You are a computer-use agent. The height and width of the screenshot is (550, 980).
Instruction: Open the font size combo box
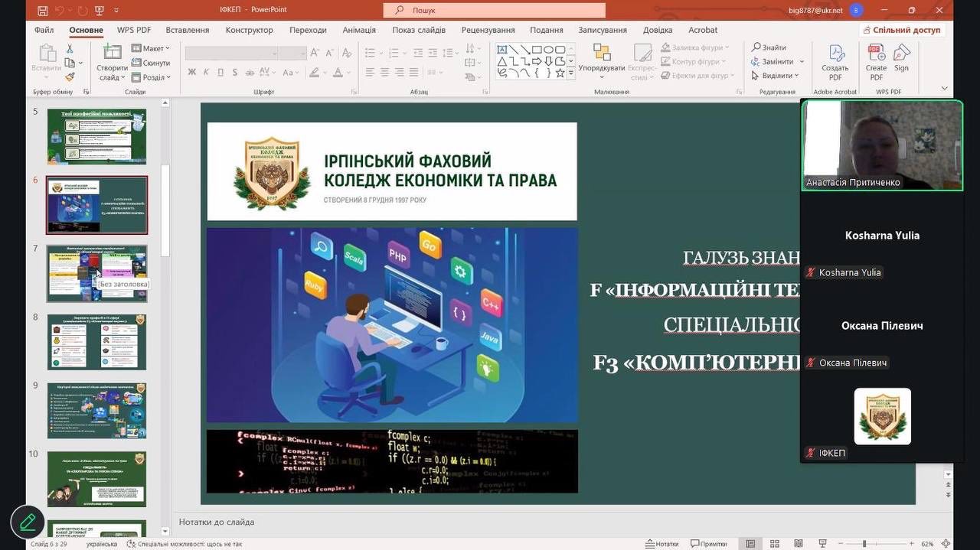pyautogui.click(x=292, y=53)
